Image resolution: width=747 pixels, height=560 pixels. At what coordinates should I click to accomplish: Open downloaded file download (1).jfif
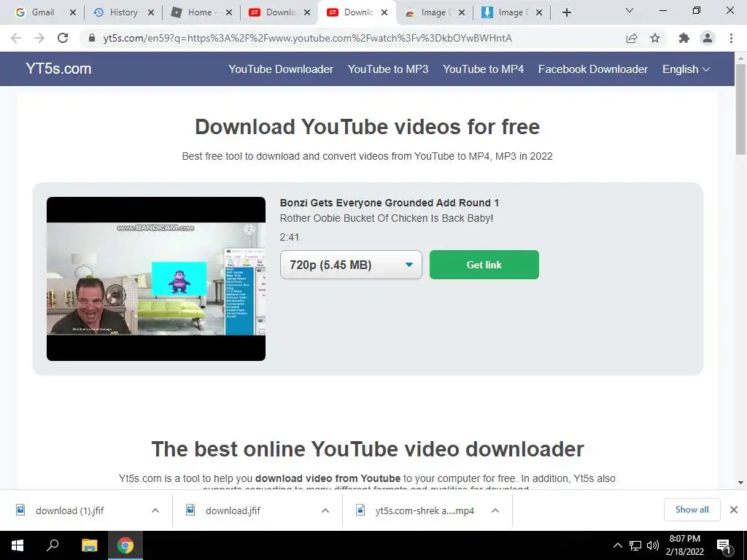pos(69,510)
